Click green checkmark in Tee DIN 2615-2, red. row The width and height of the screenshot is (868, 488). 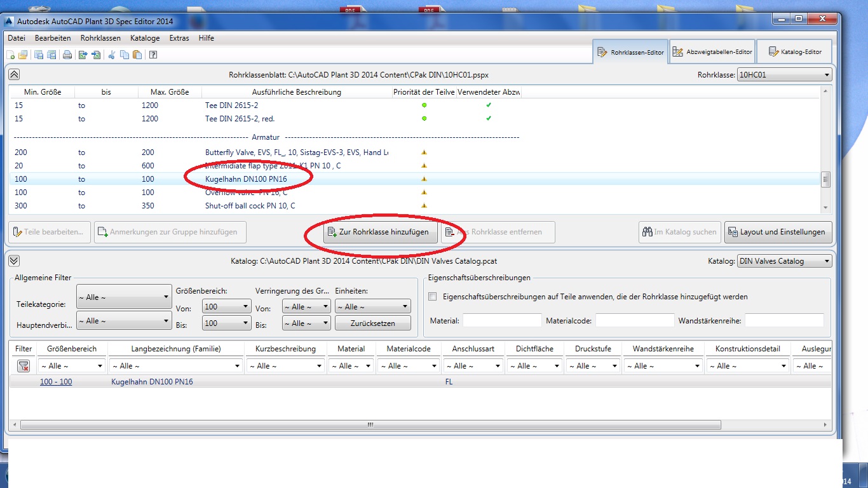[489, 118]
